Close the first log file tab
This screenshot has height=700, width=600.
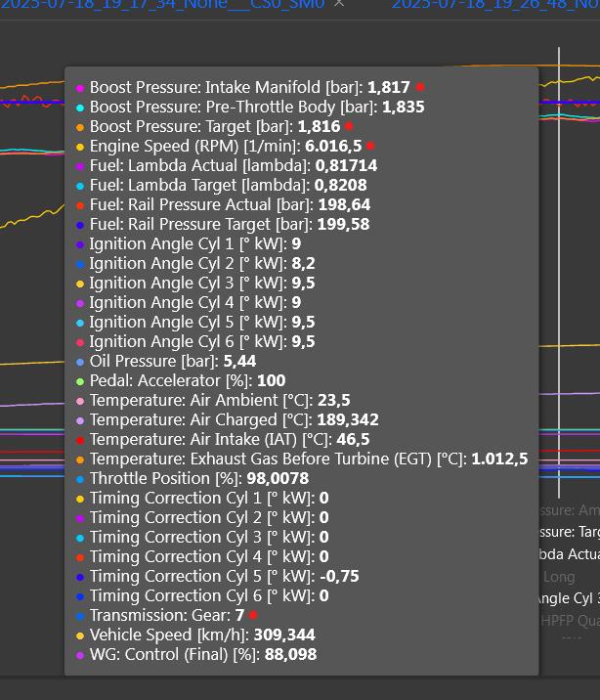point(339,3)
